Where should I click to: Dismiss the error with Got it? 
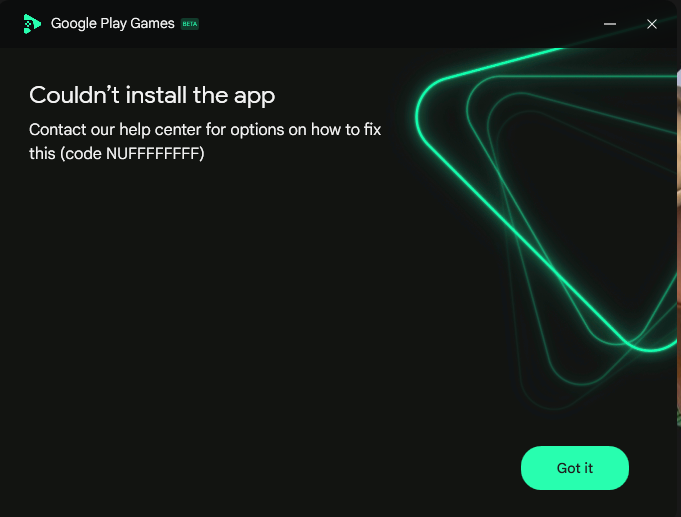[x=575, y=468]
